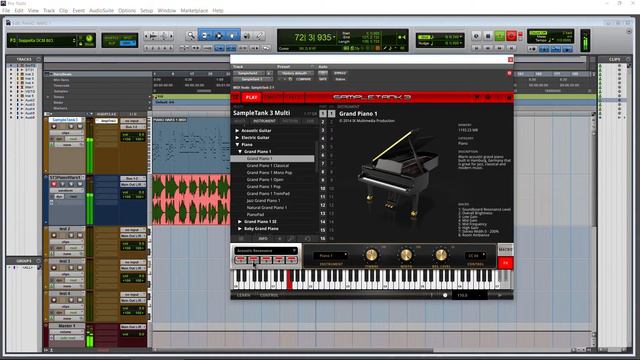The width and height of the screenshot is (640, 360).
Task: Open the AudioSuite menu
Action: [101, 11]
